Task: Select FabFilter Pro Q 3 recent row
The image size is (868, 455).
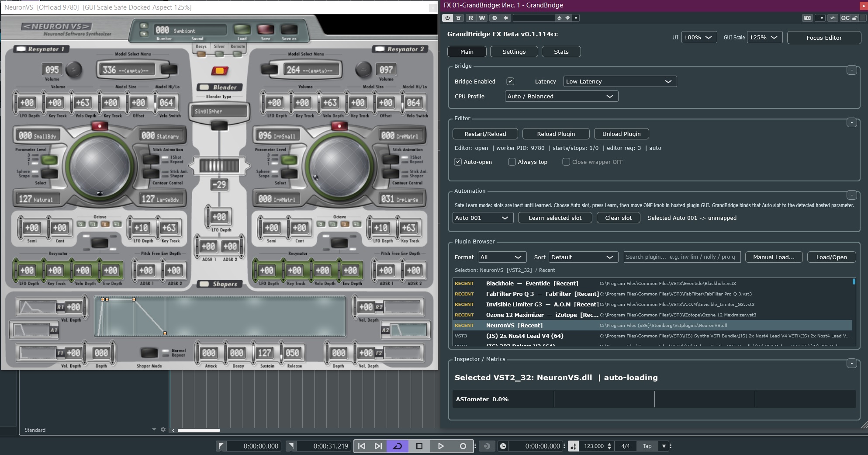Action: click(653, 294)
